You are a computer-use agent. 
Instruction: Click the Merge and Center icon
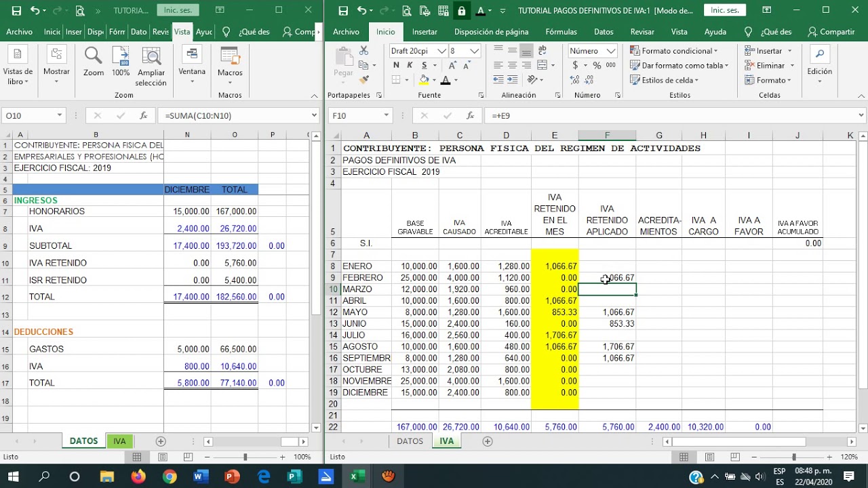click(x=542, y=65)
